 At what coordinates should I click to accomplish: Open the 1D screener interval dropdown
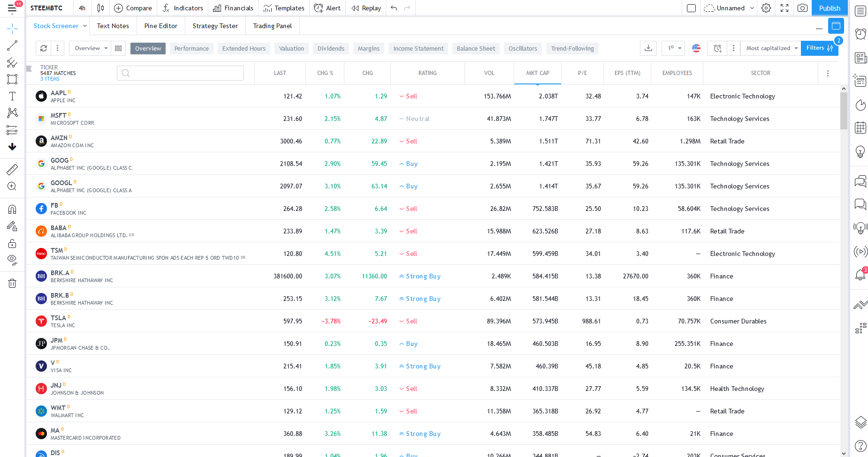point(674,48)
